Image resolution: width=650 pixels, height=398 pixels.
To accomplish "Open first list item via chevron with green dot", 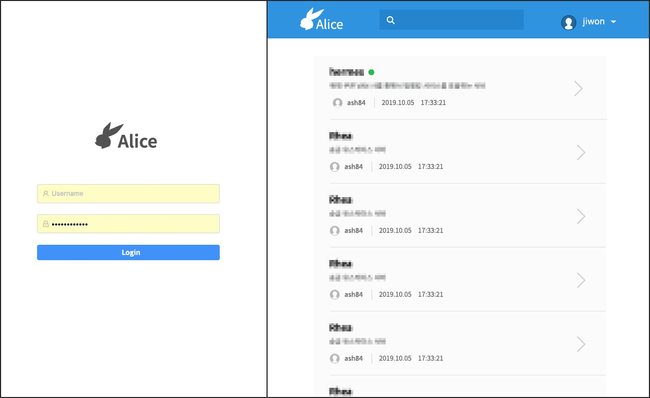I will click(x=578, y=88).
